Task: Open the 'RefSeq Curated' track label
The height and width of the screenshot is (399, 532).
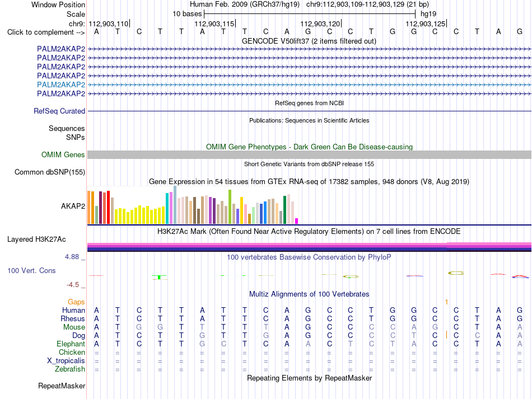Action: (59, 111)
